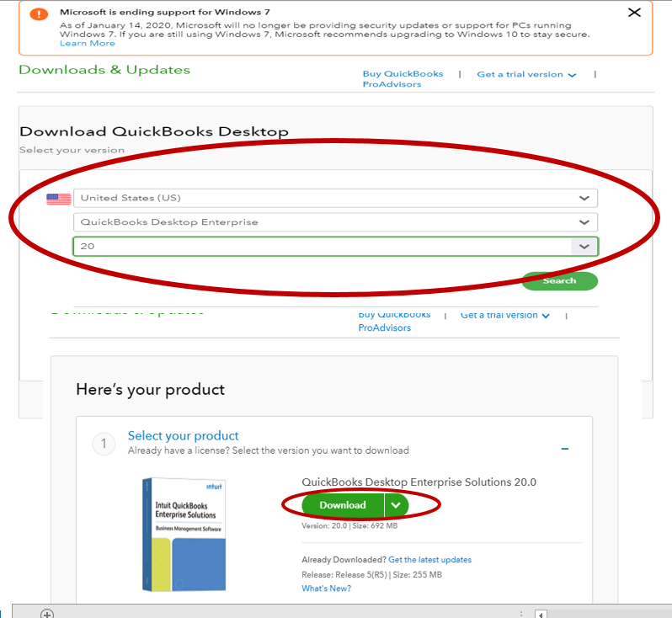Open Get the latest updates link
The width and height of the screenshot is (672, 618).
[x=429, y=560]
